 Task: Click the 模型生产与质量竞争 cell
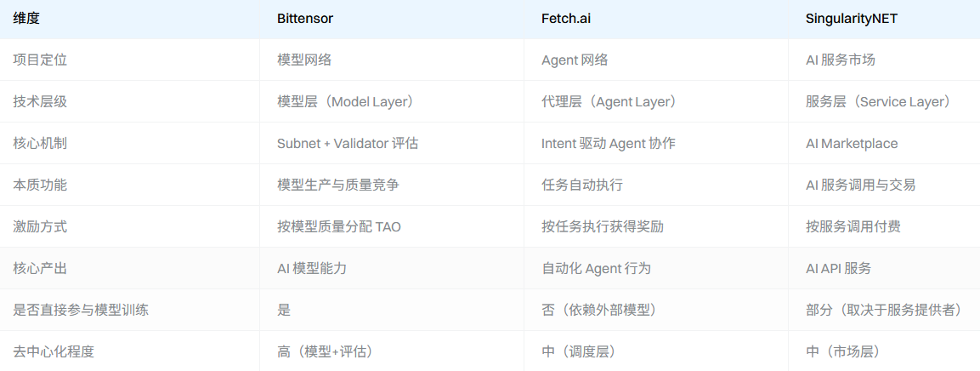338,185
